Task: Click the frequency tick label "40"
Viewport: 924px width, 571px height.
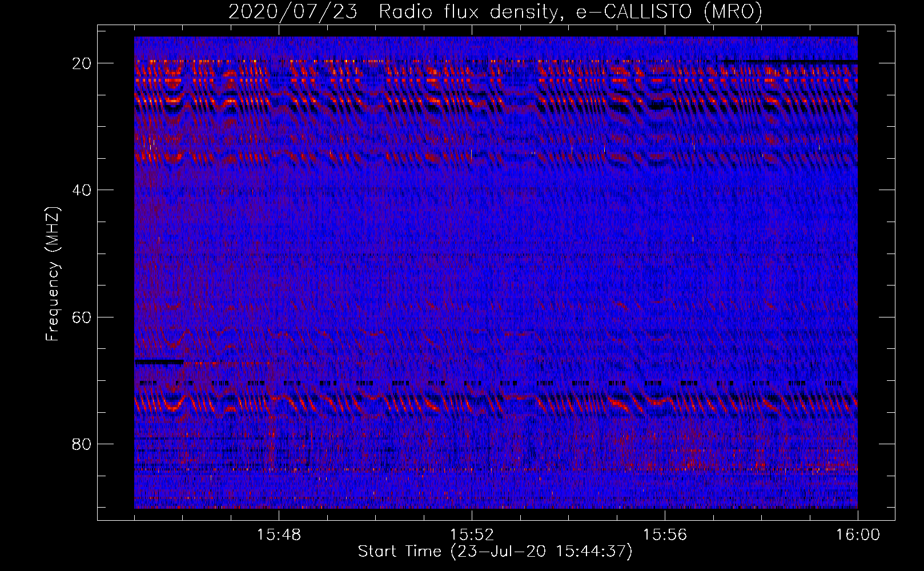Action: [82, 190]
